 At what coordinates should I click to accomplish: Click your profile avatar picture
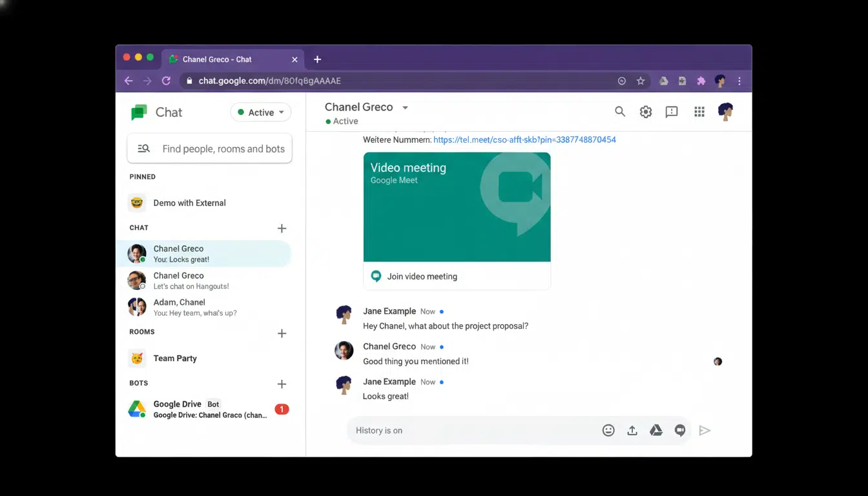click(x=725, y=111)
